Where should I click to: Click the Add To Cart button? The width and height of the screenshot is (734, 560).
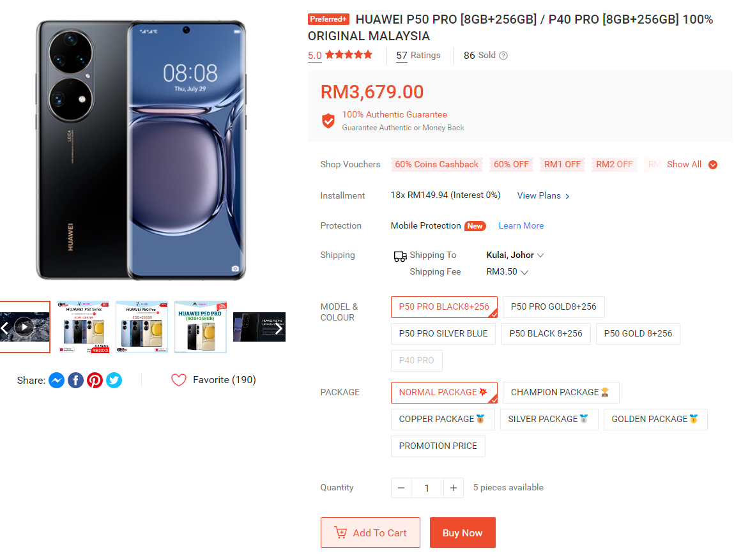pos(370,533)
